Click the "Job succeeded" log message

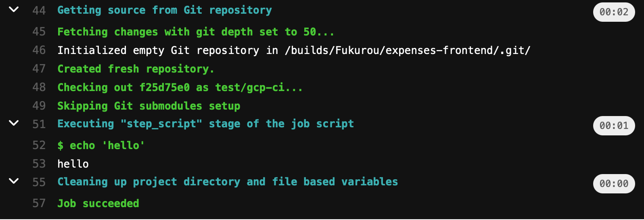98,203
